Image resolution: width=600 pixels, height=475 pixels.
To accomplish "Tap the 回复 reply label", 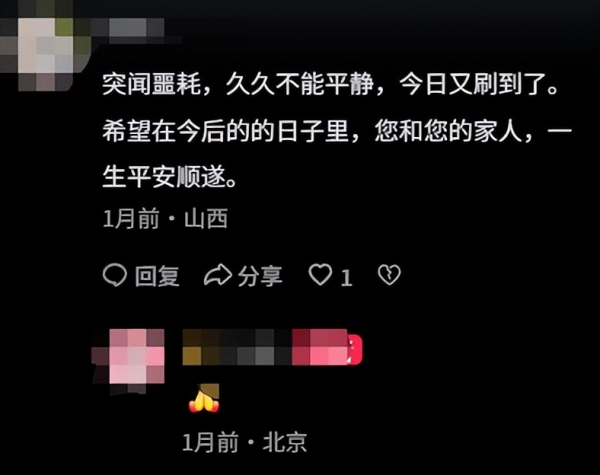I will 157,276.
